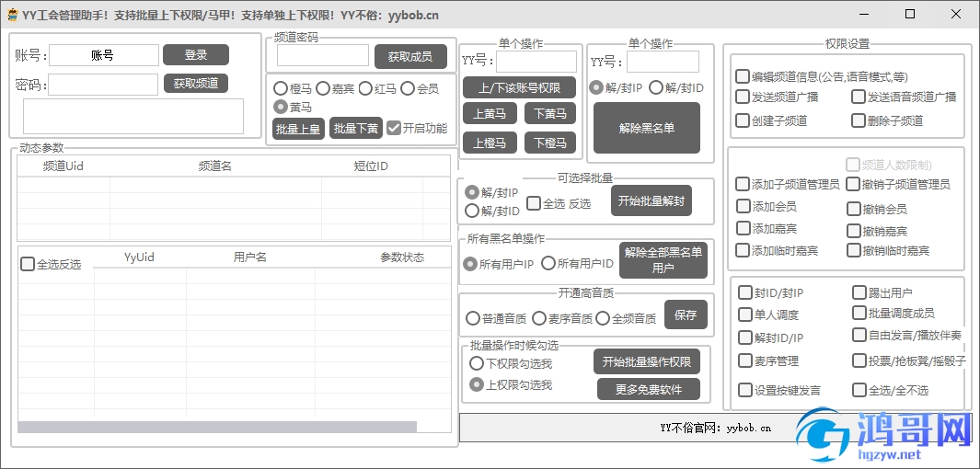This screenshot has width=980, height=469.
Task: Check the 全选/全不选 permissions checkbox
Action: [859, 390]
